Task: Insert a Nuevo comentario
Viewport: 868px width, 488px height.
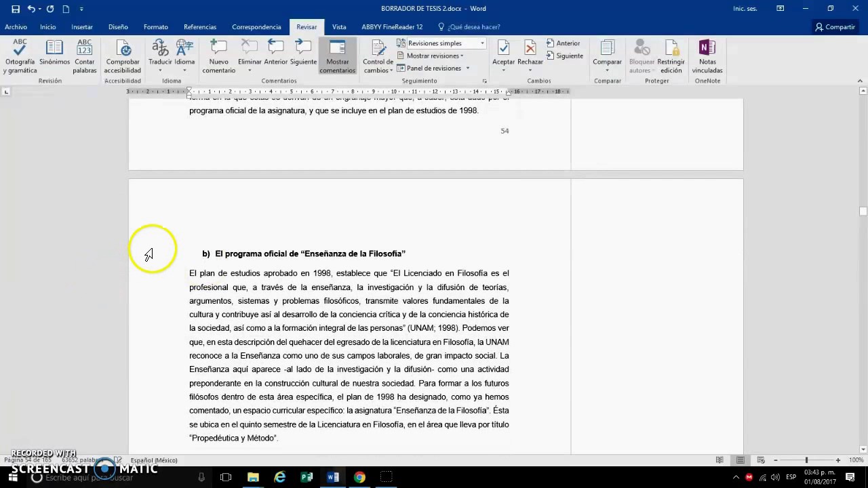Action: 218,56
